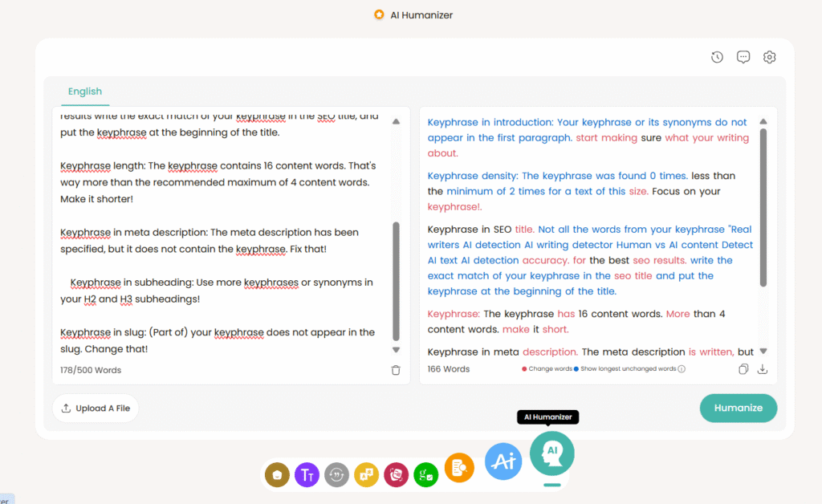Open the info tooltip next to unchanged words legend

[680, 368]
